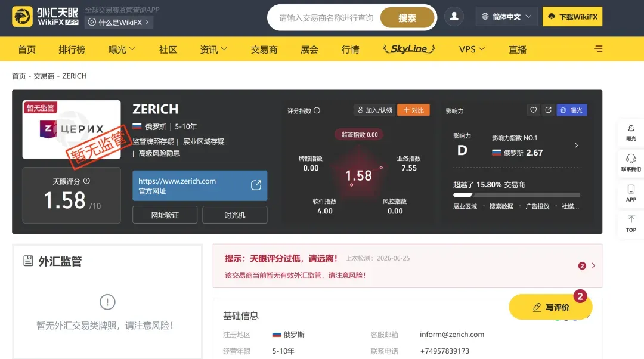Screen dimensions: 644x359
Task: Click 首页 in the breadcrumb
Action: [19, 76]
